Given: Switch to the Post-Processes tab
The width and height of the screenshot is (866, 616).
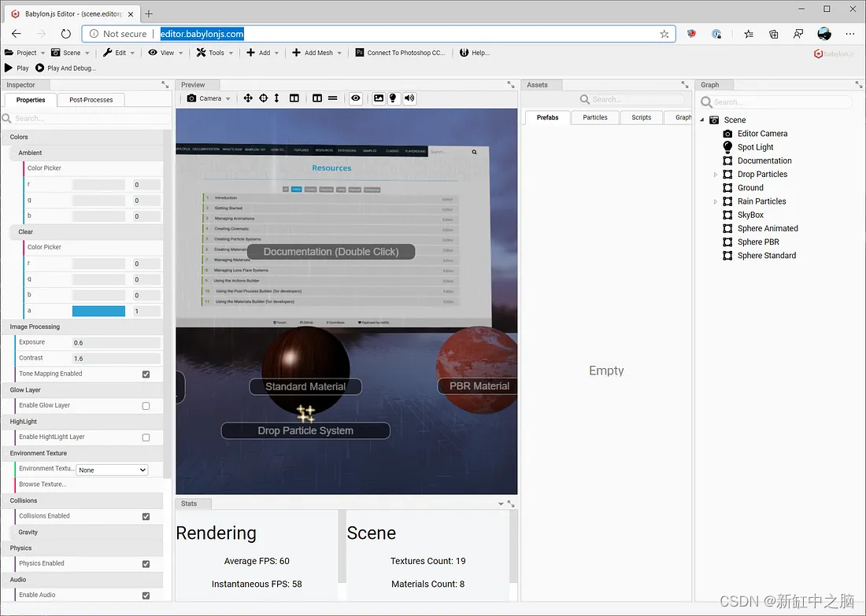Looking at the screenshot, I should click(91, 100).
